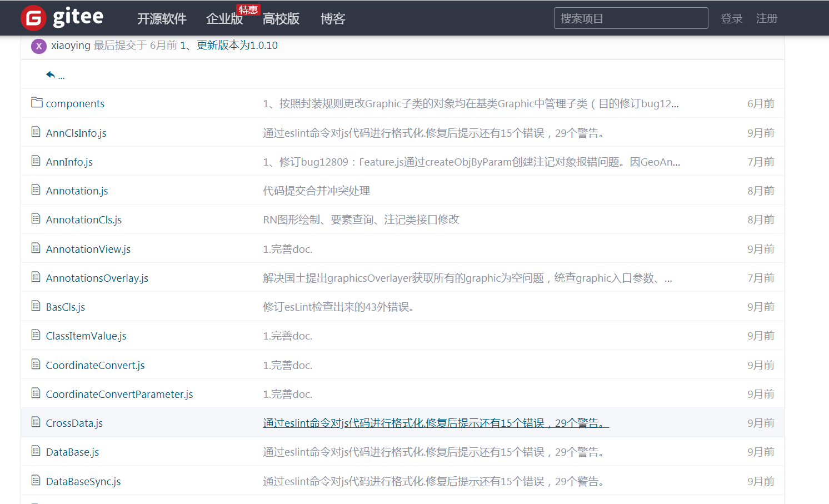The height and width of the screenshot is (504, 829).
Task: Open DataBase.js eslint commit message
Action: click(435, 452)
